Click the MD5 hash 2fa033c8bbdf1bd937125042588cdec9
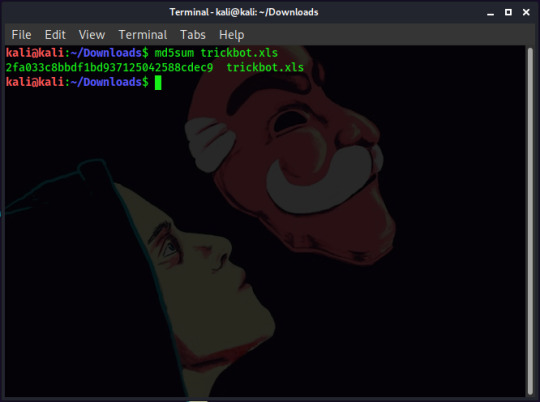 pos(110,67)
